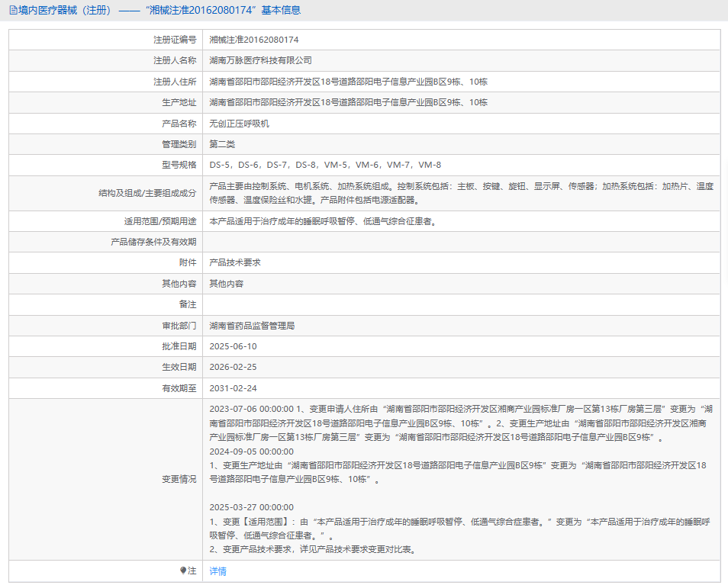The image size is (728, 585).
Task: Click the empty 备注 value cell
Action: 461,304
